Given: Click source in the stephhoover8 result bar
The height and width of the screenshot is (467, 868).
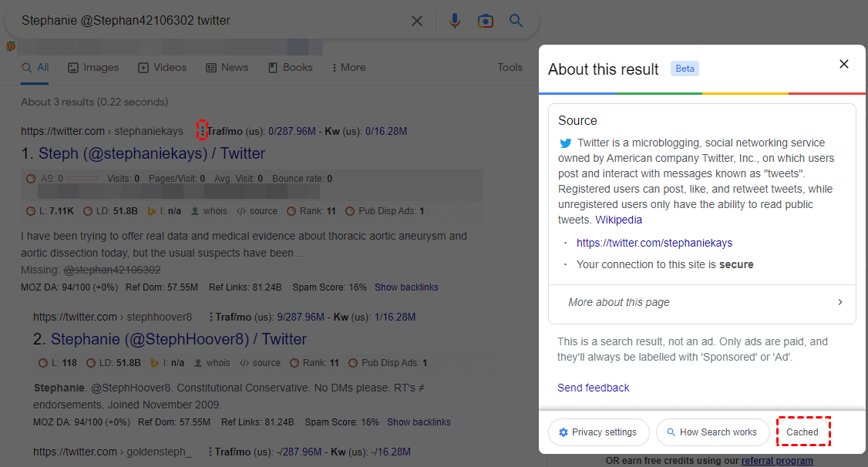Looking at the screenshot, I should [x=261, y=363].
